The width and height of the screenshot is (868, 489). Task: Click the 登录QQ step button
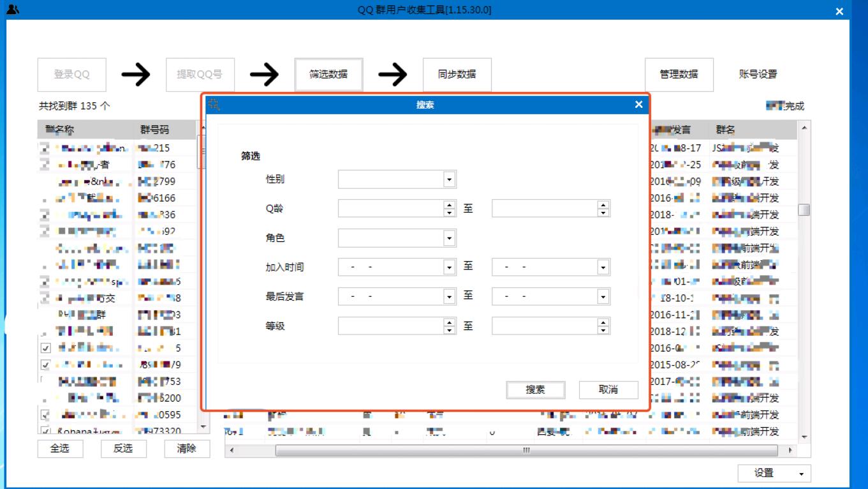(72, 74)
